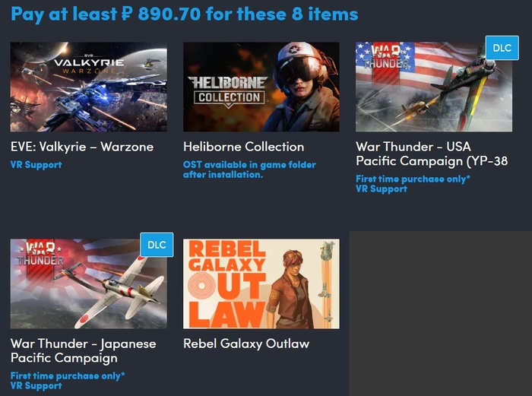Open the Heliborne Collection cover image

(x=261, y=87)
